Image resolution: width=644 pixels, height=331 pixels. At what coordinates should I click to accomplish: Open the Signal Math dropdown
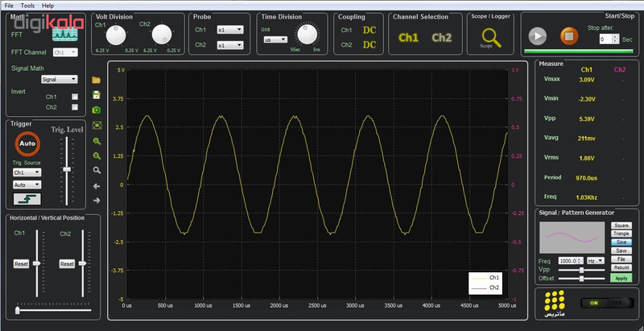[59, 80]
